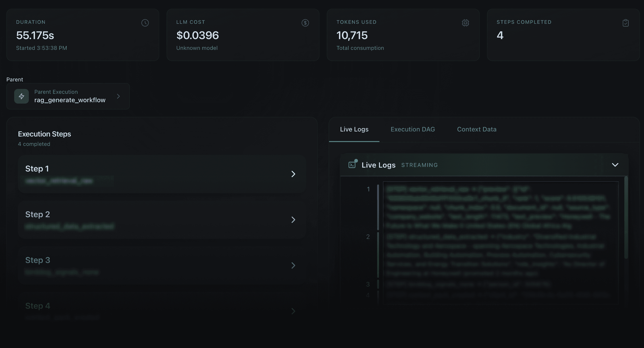Expand Step 2 details arrow

[x=293, y=220]
